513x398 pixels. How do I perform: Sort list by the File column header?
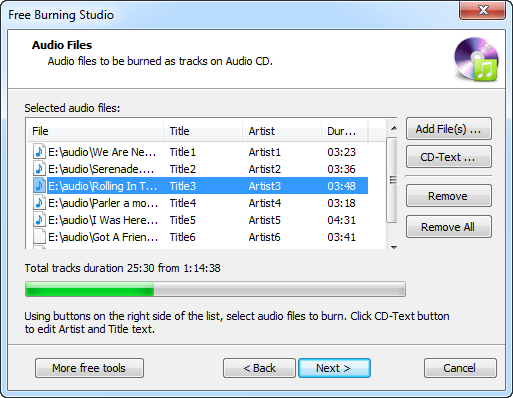click(95, 131)
